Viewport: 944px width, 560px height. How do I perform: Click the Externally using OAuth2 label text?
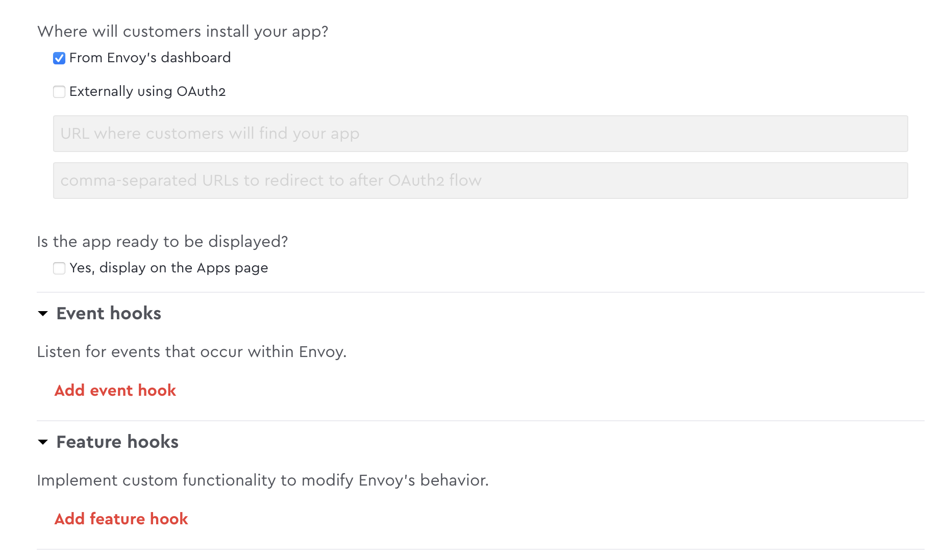click(147, 91)
